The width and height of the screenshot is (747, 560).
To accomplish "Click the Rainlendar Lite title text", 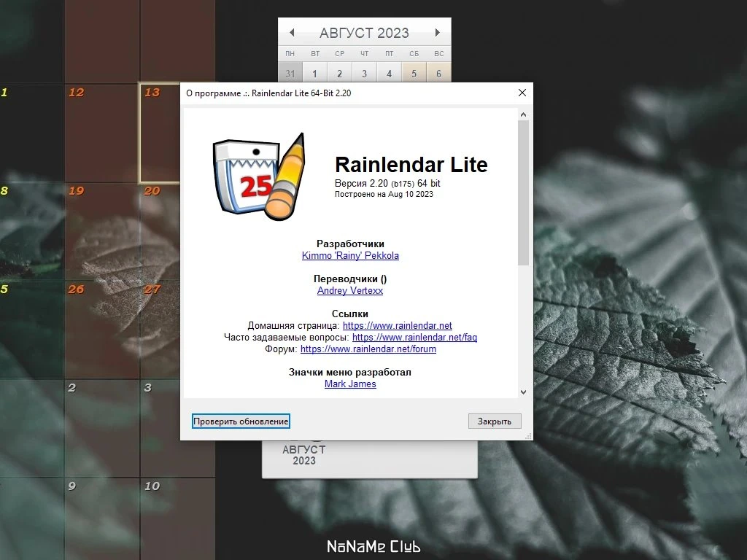I will coord(411,165).
